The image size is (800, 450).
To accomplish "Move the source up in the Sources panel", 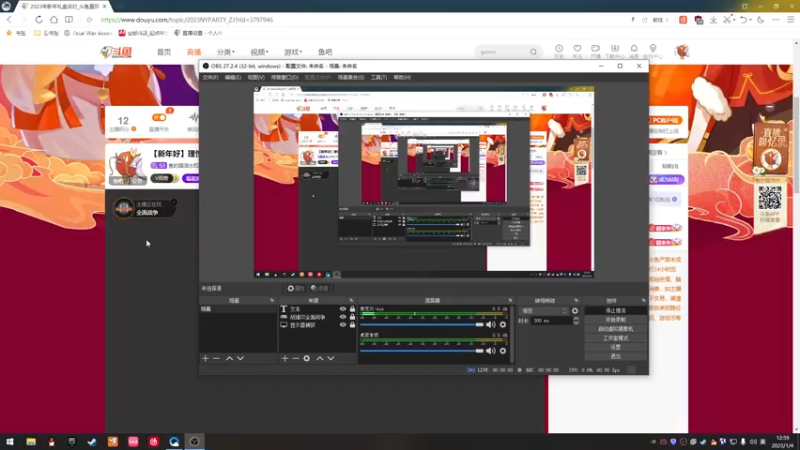I will click(320, 359).
